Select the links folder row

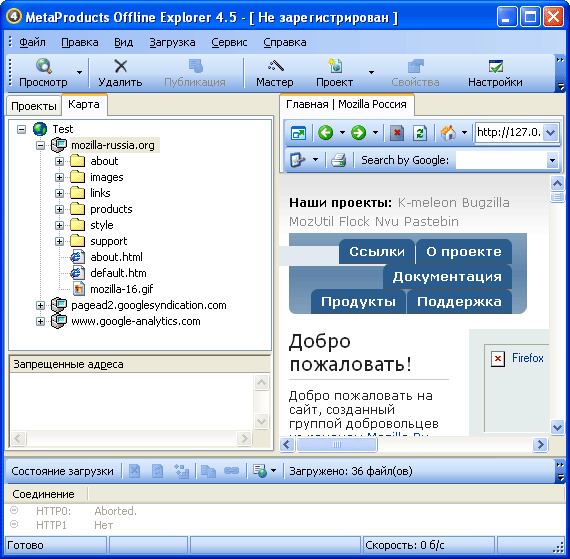click(x=100, y=193)
